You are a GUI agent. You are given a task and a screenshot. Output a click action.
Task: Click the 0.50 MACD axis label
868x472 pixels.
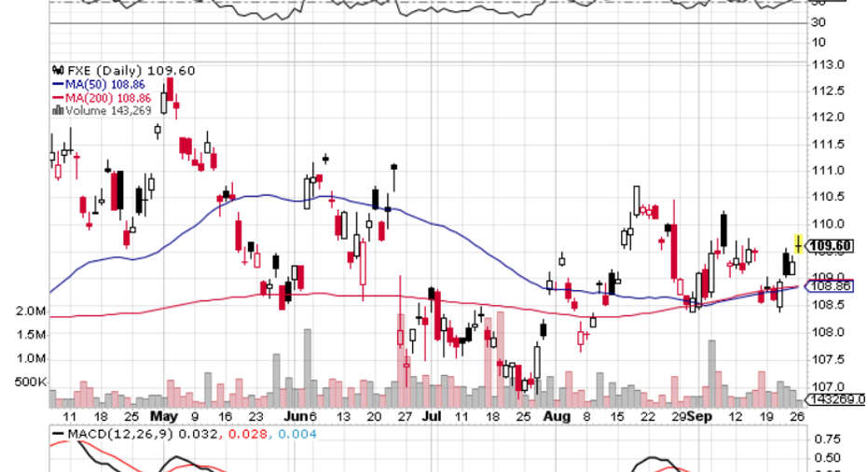coord(828,458)
